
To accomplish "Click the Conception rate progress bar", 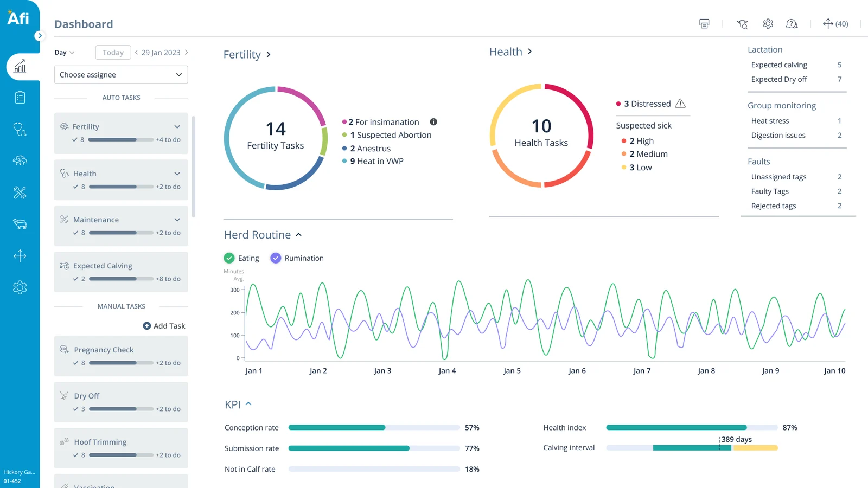I will (374, 428).
